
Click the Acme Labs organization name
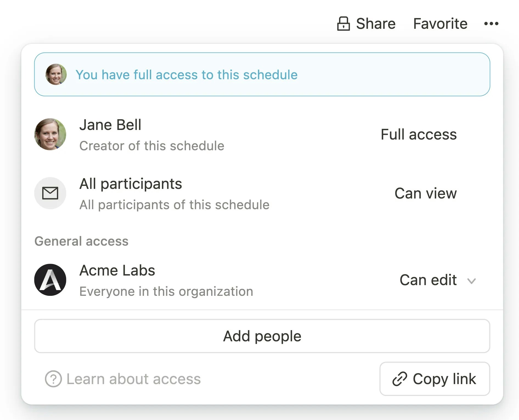tap(117, 270)
